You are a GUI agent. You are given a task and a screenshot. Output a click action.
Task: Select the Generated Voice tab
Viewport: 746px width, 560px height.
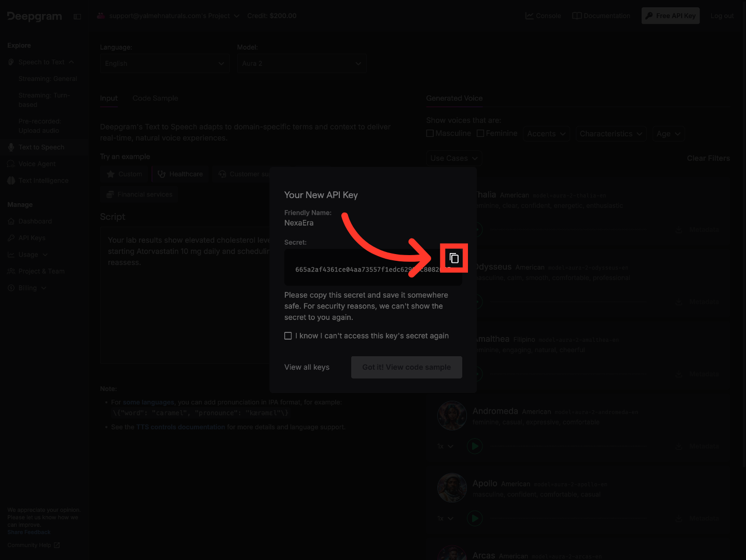point(454,99)
